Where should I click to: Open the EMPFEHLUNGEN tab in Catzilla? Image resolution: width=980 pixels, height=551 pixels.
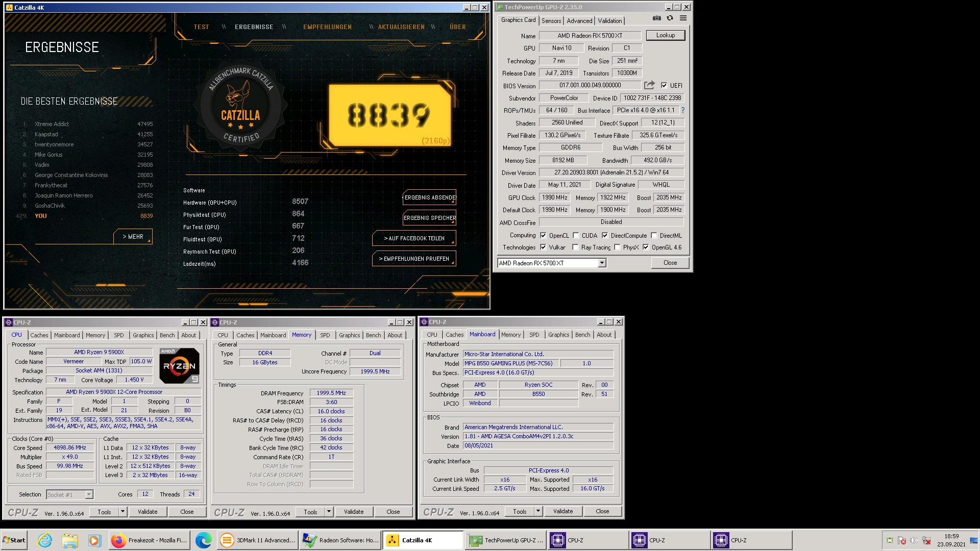(x=327, y=27)
